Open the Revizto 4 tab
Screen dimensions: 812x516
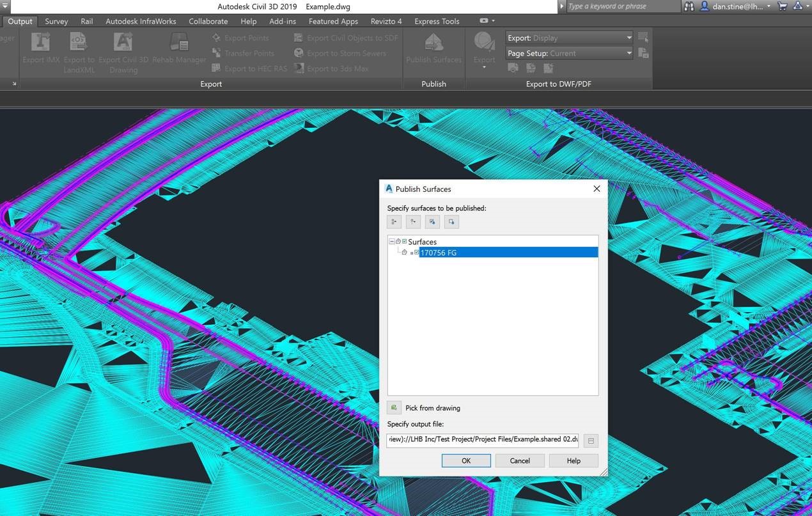[386, 21]
